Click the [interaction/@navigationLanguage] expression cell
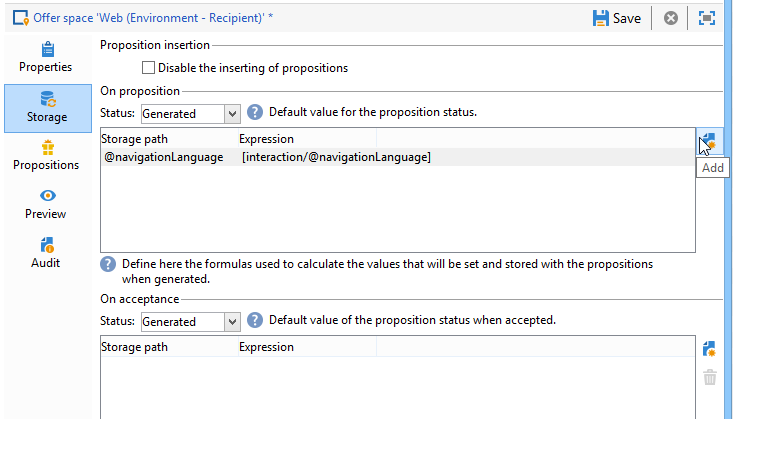 coord(336,157)
